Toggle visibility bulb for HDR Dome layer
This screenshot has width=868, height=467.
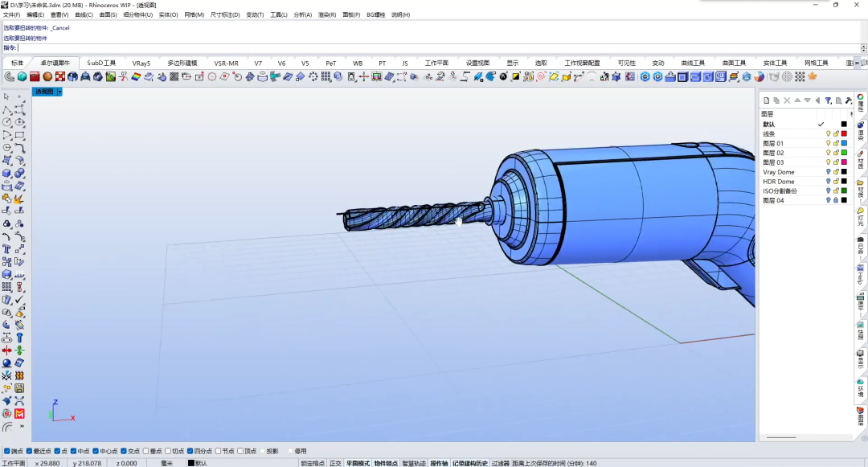coord(828,182)
